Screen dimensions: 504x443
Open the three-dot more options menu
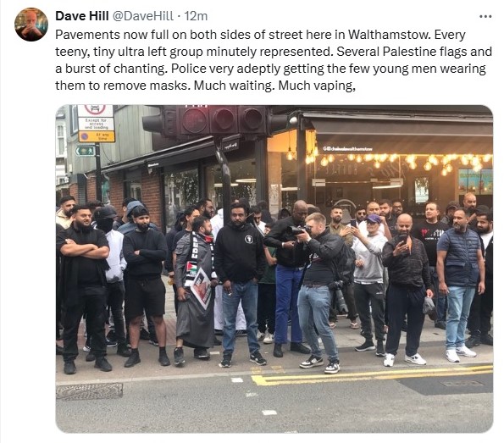pyautogui.click(x=485, y=16)
